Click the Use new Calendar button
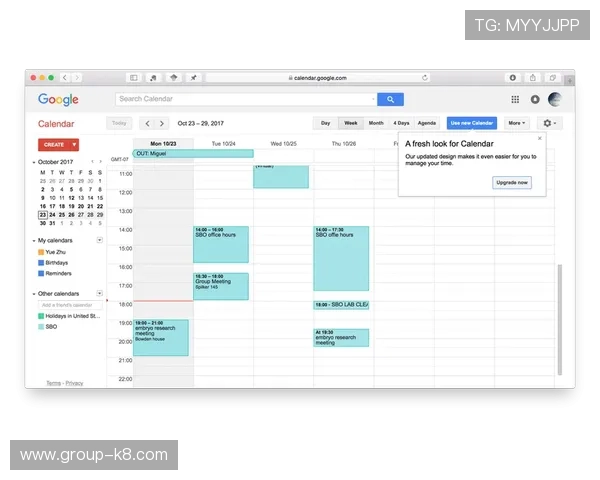This screenshot has height=480, width=600. (472, 123)
